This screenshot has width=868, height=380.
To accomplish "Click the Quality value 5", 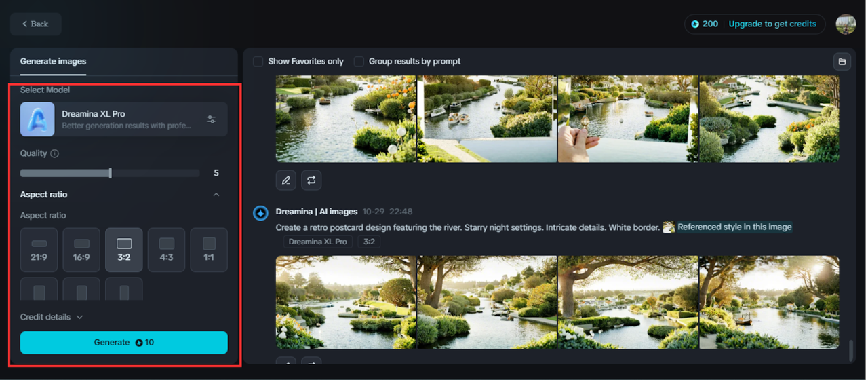I will click(216, 173).
